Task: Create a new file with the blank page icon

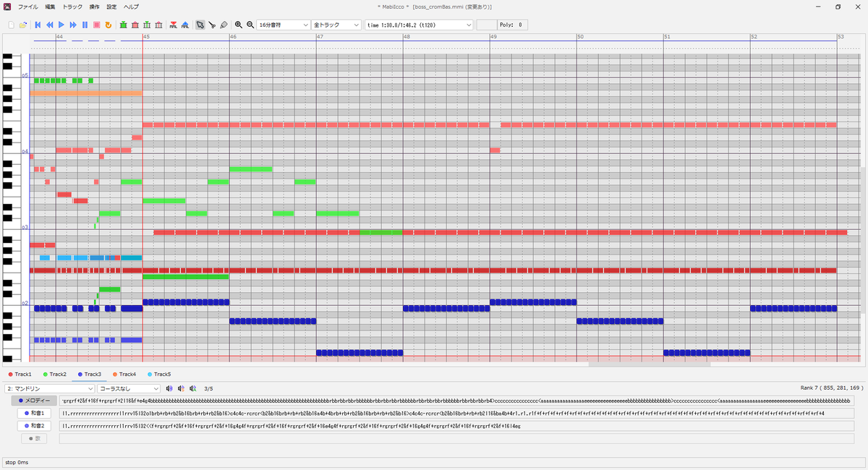Action: [11, 25]
